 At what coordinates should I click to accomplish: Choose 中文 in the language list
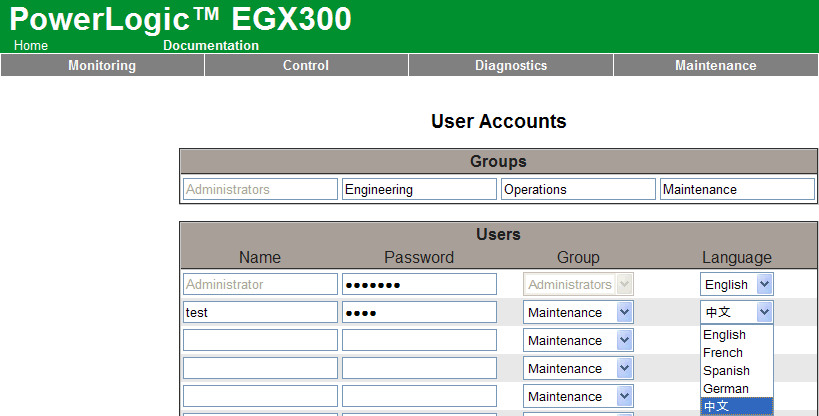736,406
